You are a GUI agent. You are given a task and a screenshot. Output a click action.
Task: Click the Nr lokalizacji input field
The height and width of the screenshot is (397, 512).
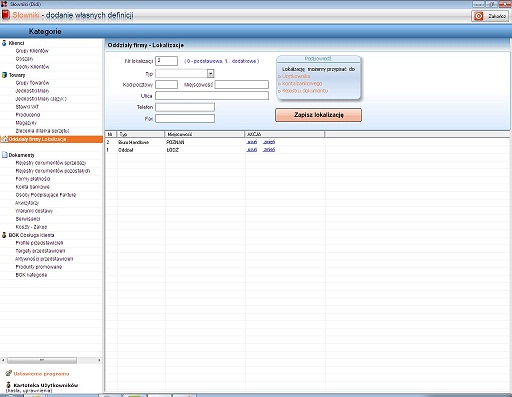pyautogui.click(x=166, y=61)
